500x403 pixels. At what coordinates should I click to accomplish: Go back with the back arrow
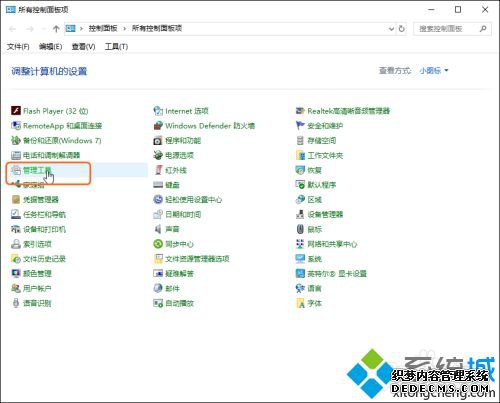tap(13, 29)
